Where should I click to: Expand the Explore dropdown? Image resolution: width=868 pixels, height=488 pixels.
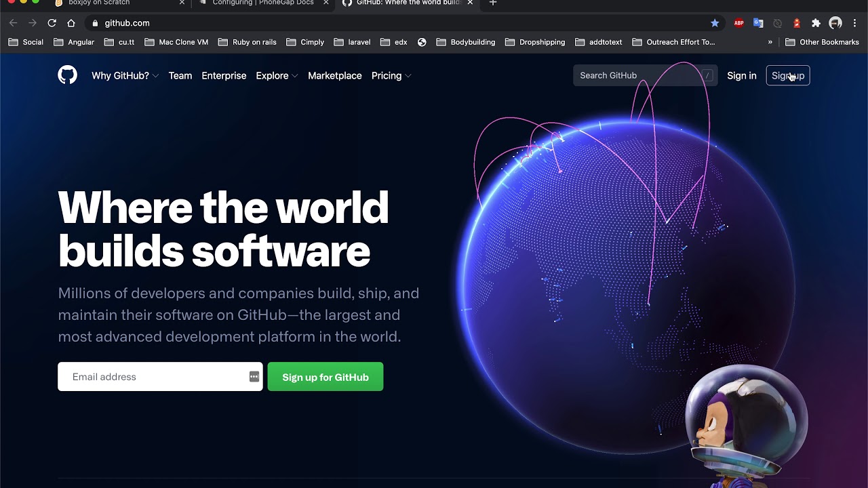(x=277, y=75)
